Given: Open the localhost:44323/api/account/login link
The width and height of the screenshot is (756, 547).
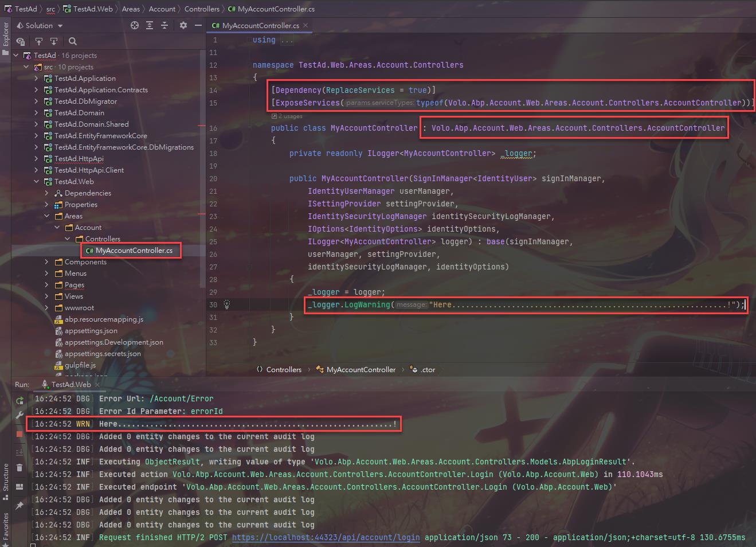Looking at the screenshot, I should point(326,537).
